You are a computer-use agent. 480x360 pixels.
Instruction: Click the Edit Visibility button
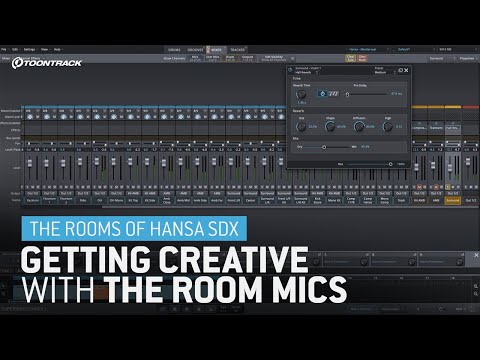point(274,58)
